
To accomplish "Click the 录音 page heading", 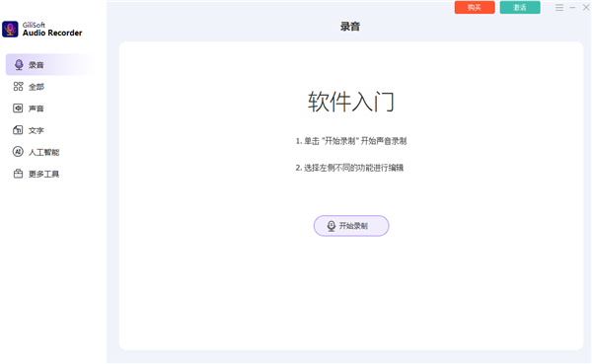I will (x=350, y=27).
